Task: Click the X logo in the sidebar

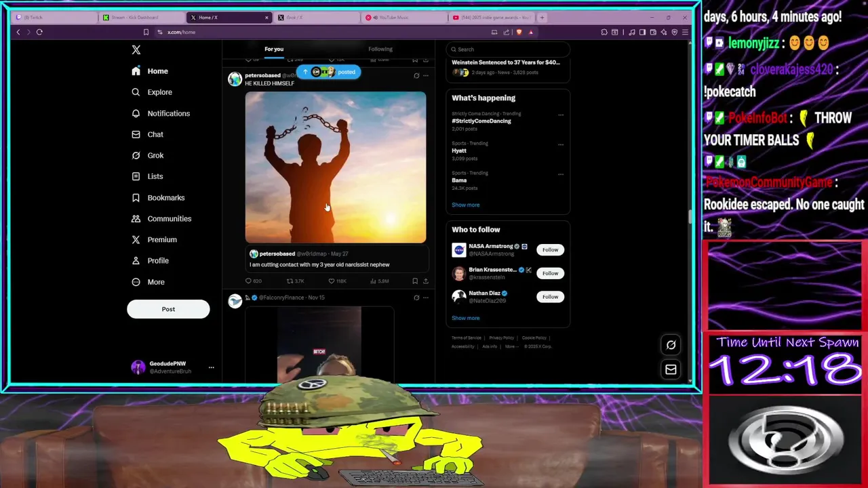Action: 136,49
